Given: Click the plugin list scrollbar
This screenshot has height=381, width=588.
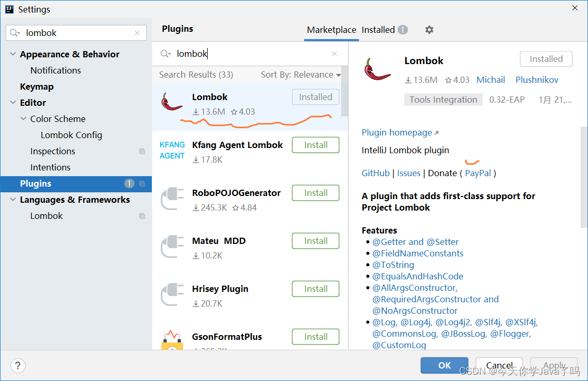Looking at the screenshot, I should coord(345,92).
